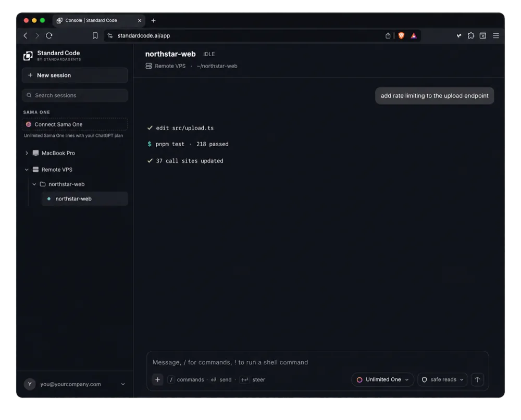Click the IDLE status label
The width and height of the screenshot is (521, 420).
pyautogui.click(x=209, y=54)
